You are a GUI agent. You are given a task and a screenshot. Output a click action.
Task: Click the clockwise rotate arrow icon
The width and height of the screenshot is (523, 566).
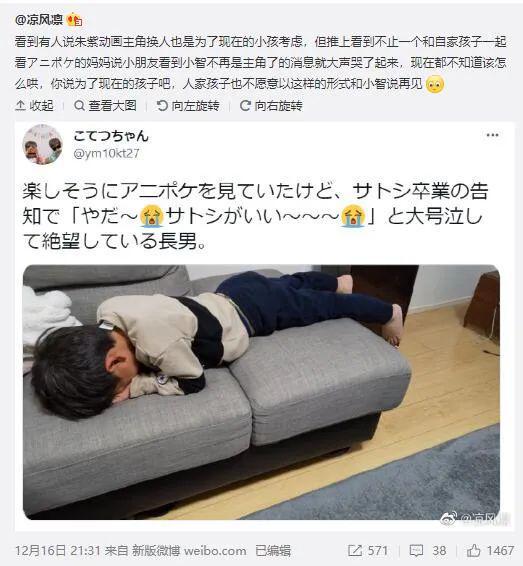click(245, 105)
